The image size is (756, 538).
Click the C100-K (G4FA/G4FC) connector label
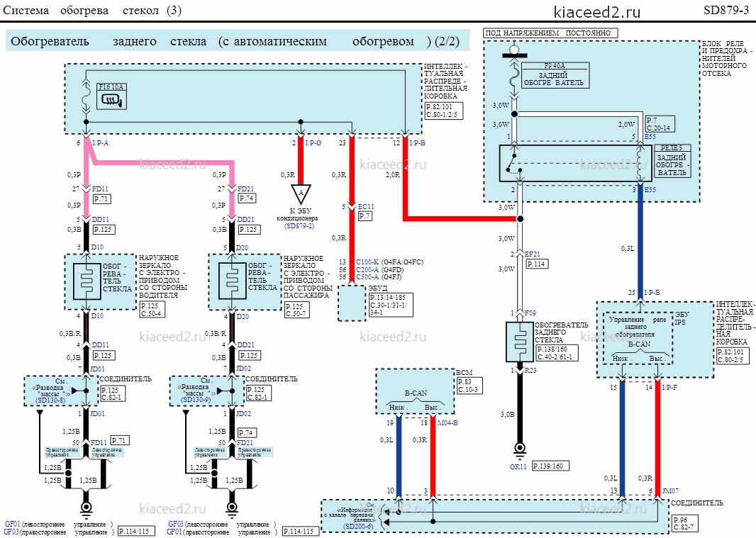(x=389, y=262)
